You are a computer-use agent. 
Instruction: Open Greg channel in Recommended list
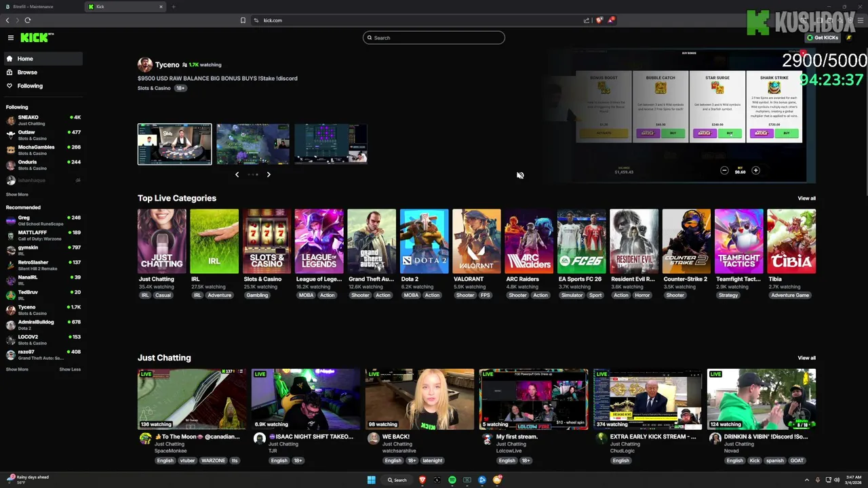pos(43,221)
